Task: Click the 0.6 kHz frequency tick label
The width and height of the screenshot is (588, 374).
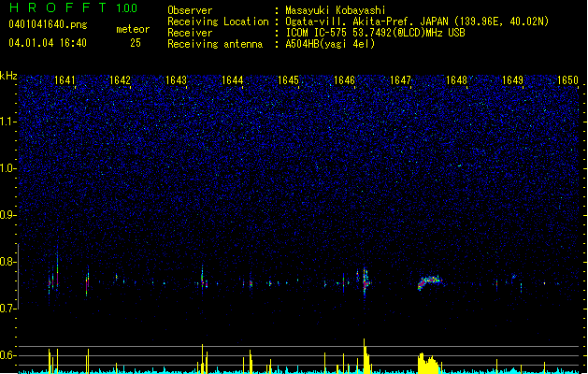Action: coord(7,355)
